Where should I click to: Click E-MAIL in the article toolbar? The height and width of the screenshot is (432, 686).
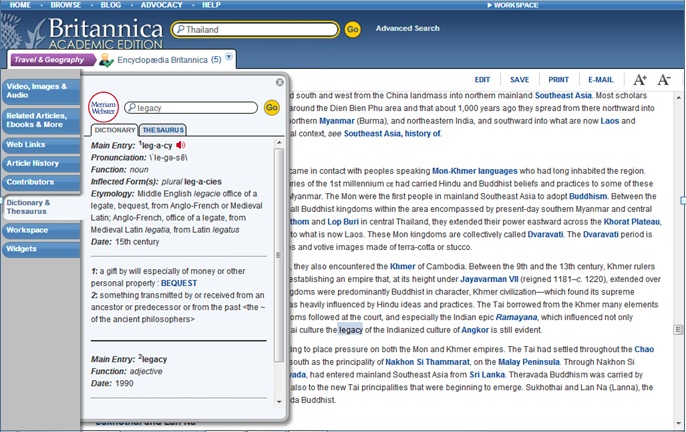coord(601,80)
